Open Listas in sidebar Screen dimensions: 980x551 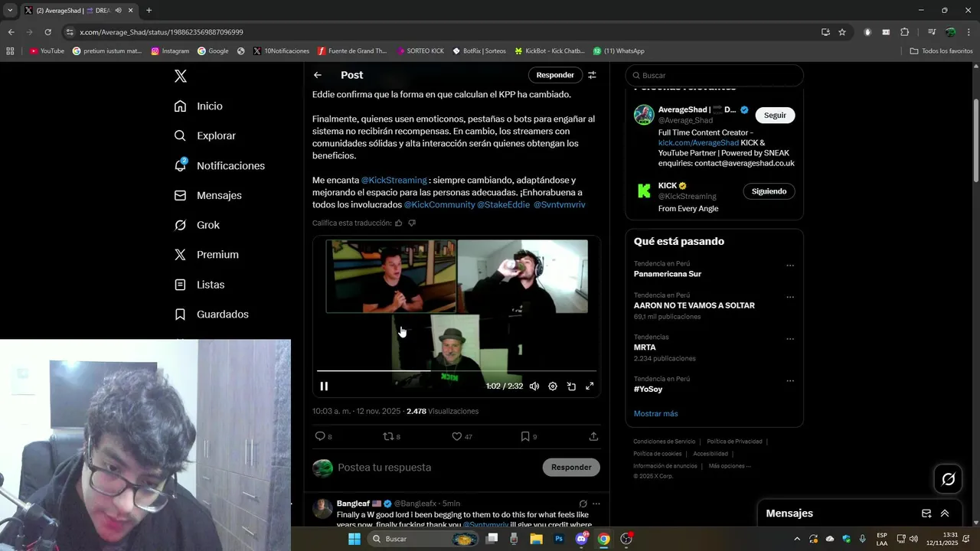(x=199, y=285)
